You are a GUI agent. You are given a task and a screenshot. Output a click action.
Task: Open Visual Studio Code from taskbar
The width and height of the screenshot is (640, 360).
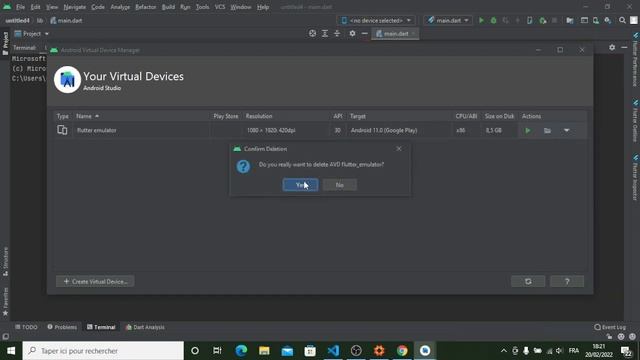(x=333, y=351)
